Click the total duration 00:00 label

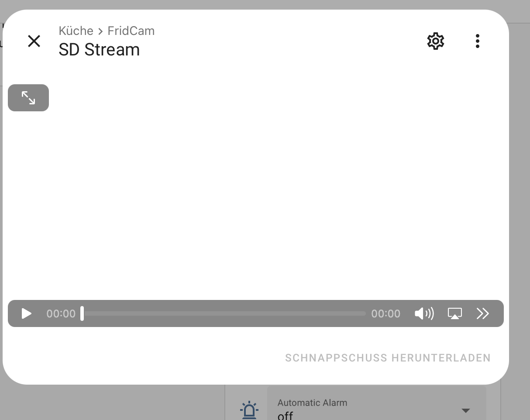[385, 313]
